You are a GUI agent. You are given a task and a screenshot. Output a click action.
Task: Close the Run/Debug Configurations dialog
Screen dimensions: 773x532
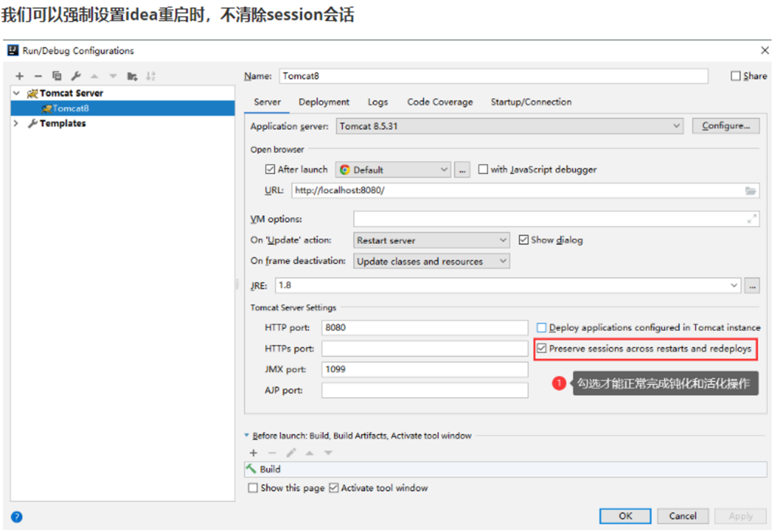point(765,50)
